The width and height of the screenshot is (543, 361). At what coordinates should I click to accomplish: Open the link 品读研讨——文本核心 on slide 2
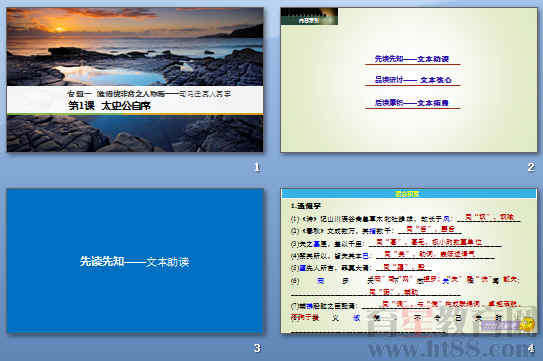click(413, 80)
